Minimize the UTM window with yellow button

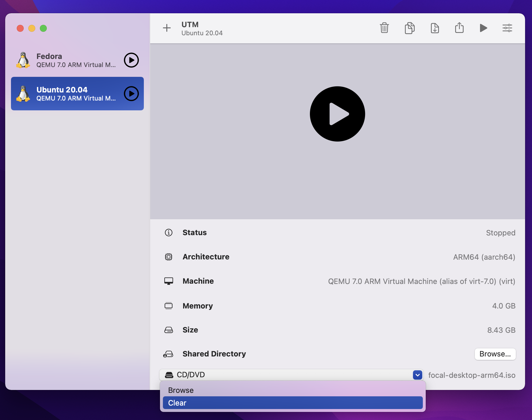(32, 28)
